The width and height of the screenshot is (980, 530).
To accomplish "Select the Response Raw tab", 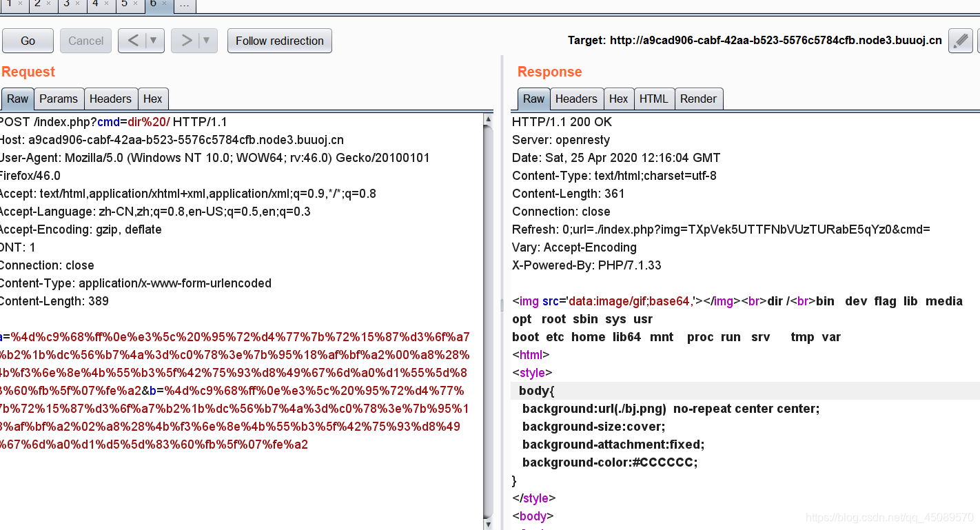I will point(533,99).
